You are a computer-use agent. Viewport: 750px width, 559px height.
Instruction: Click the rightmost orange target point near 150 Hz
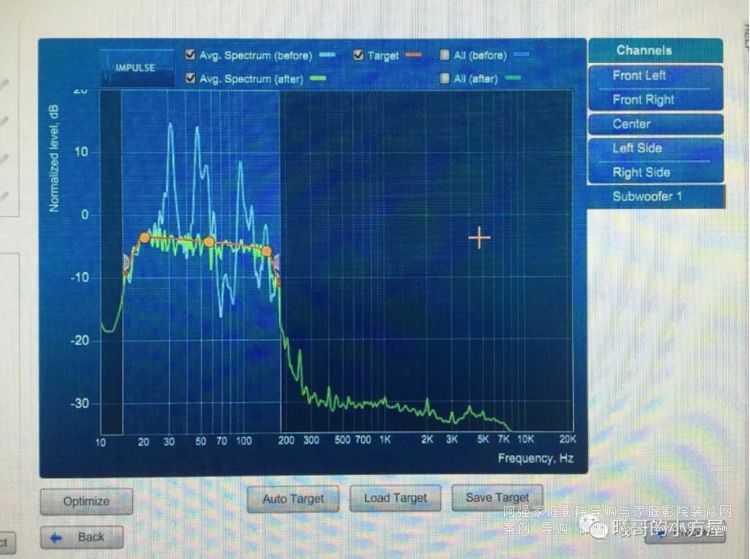tap(266, 252)
